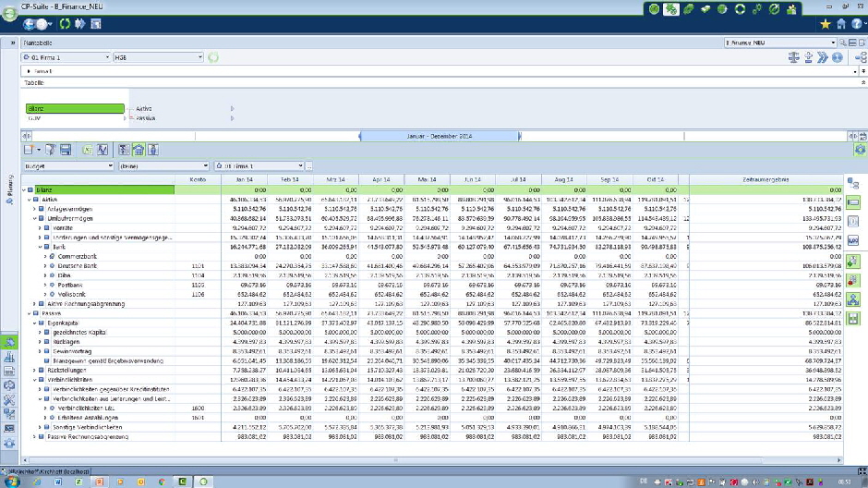
Task: Collapse the Eigenkapital tree node
Action: pos(35,323)
